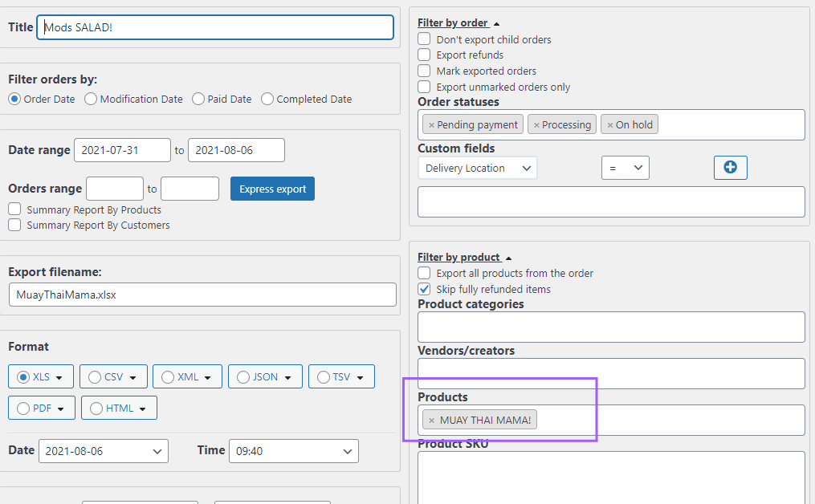Screen dimensions: 815x504
Task: Open the Time format dropdown
Action: pos(293,451)
